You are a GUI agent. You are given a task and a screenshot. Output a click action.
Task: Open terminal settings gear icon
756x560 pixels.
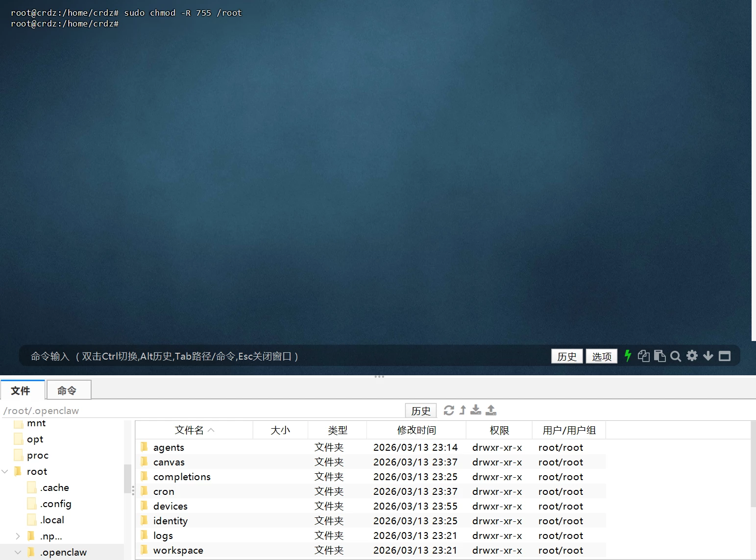[x=692, y=356]
